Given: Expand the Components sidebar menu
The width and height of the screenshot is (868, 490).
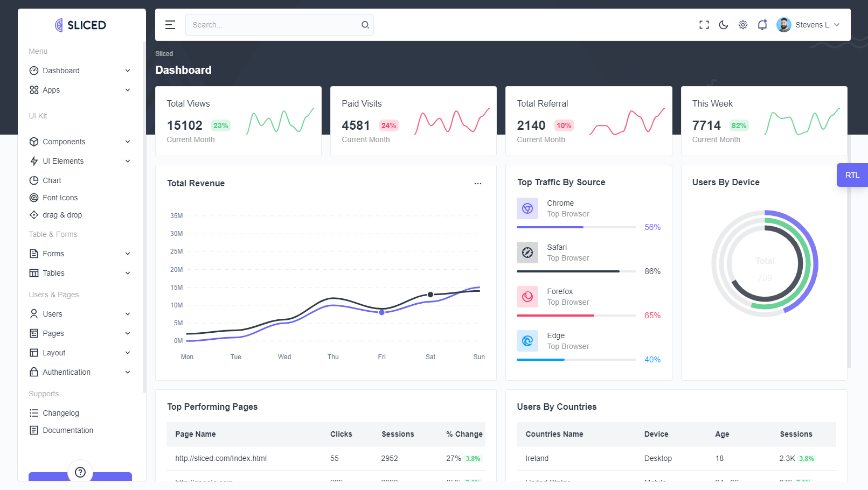Looking at the screenshot, I should 80,142.
